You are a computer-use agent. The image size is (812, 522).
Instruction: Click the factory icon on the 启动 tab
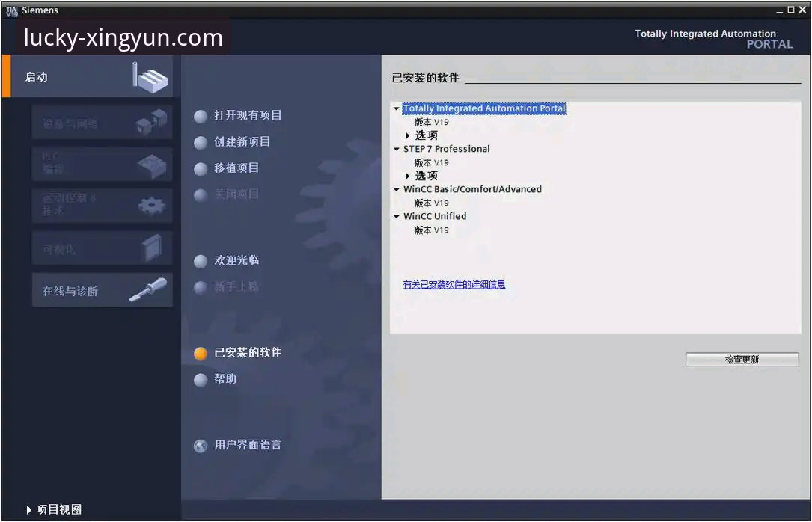click(x=150, y=78)
